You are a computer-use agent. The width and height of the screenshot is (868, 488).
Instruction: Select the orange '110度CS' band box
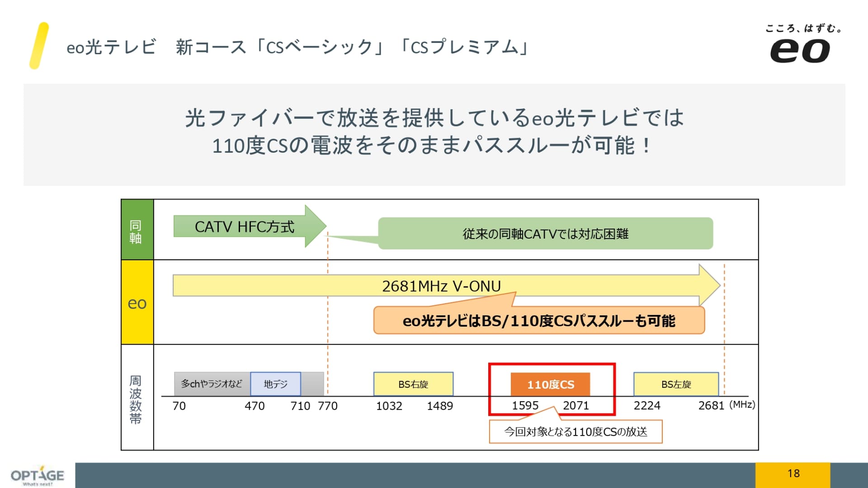click(550, 385)
